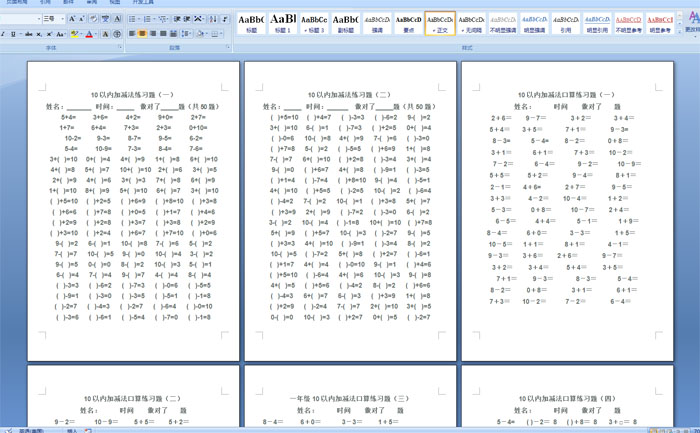This screenshot has height=433, width=700.
Task: Toggle Superscript formatting
Action: tap(49, 34)
